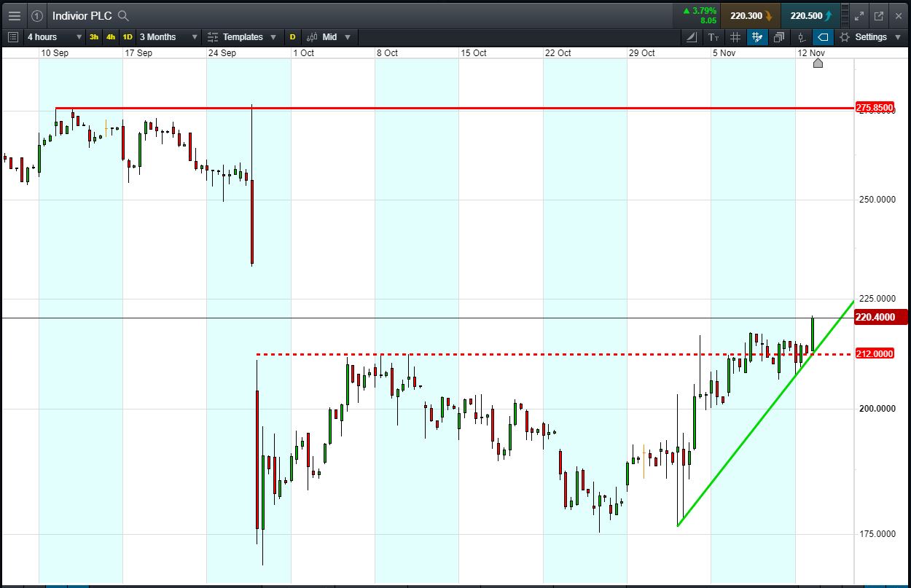Click the 15 Oct date label
This screenshot has height=588, width=911.
tap(474, 53)
